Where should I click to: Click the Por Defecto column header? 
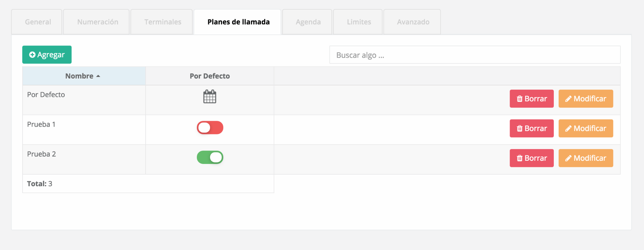(210, 76)
